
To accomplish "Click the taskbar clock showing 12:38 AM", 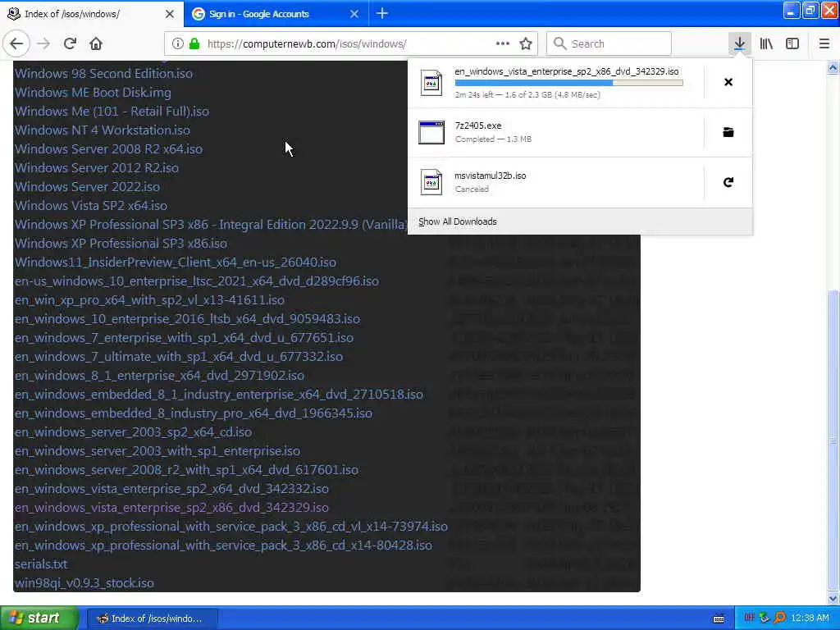I will pos(810,619).
